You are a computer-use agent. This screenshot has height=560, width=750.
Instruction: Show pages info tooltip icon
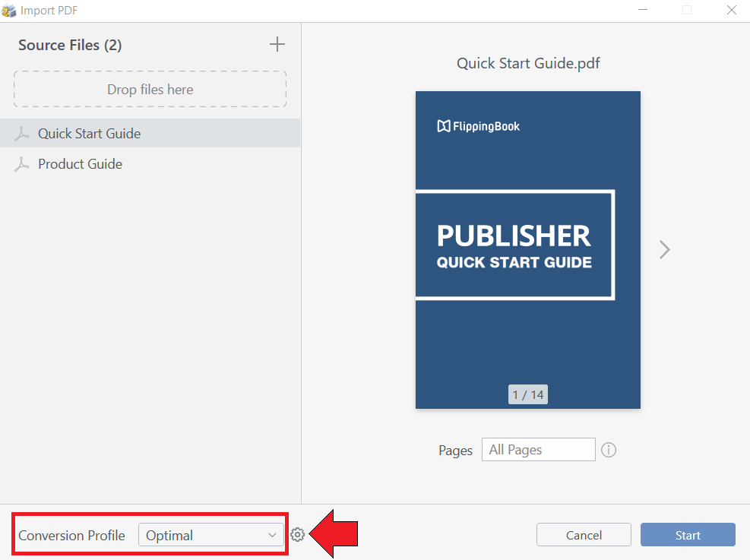(x=609, y=450)
